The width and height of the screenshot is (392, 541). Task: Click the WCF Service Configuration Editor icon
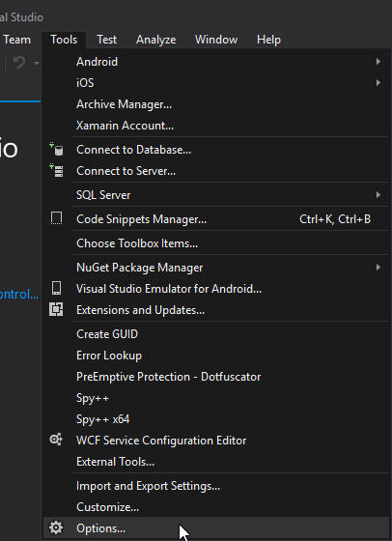56,440
